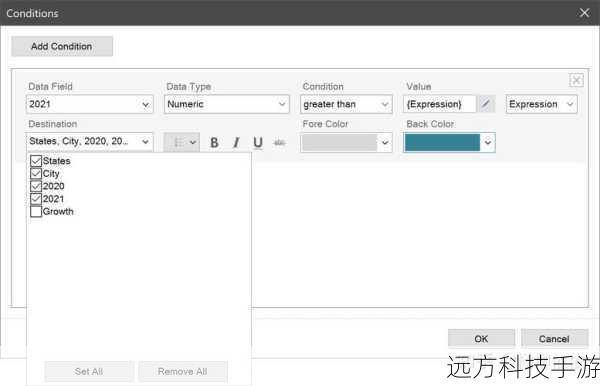Uncheck the City checkbox
The height and width of the screenshot is (386, 600).
pyautogui.click(x=36, y=173)
